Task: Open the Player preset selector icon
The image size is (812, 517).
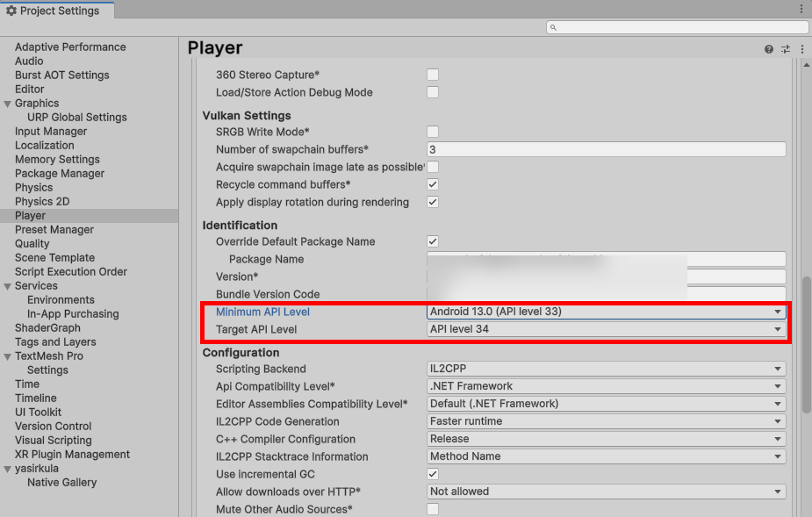Action: 786,49
